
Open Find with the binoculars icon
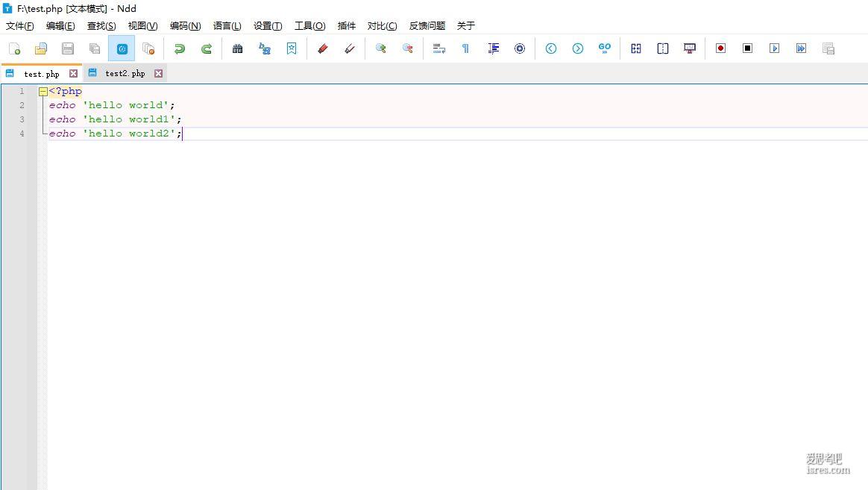(x=237, y=48)
